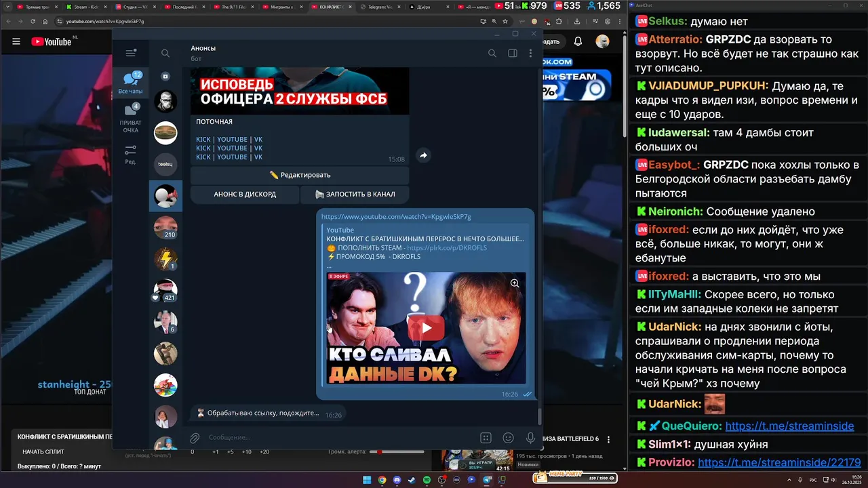The width and height of the screenshot is (868, 488).
Task: Open chat with 421 unread badge
Action: click(x=165, y=290)
